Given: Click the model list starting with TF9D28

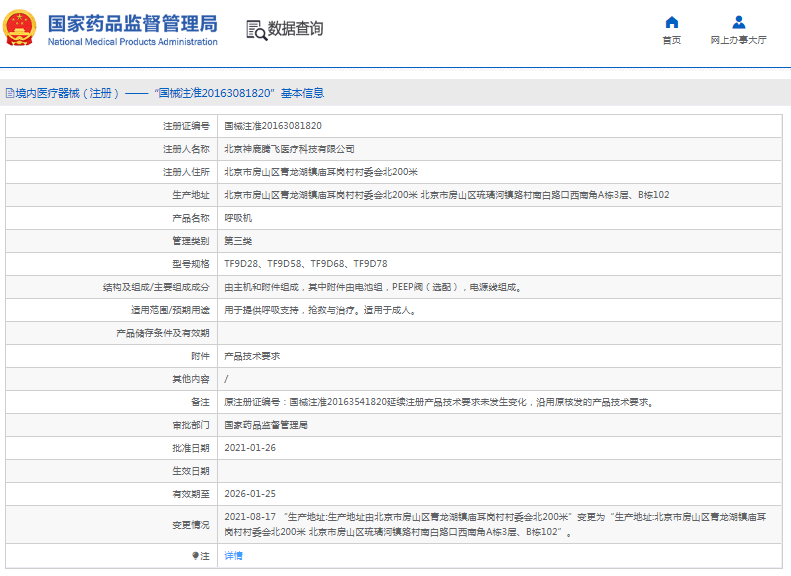Looking at the screenshot, I should 305,263.
